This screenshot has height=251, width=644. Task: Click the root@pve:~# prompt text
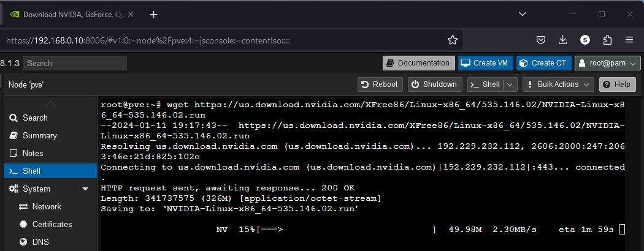[131, 105]
